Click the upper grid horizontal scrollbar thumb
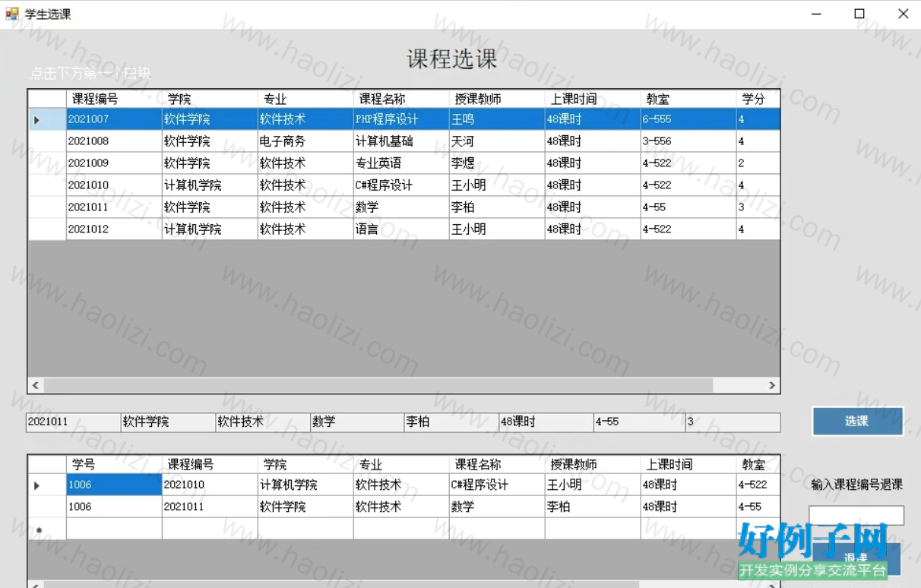 [378, 386]
